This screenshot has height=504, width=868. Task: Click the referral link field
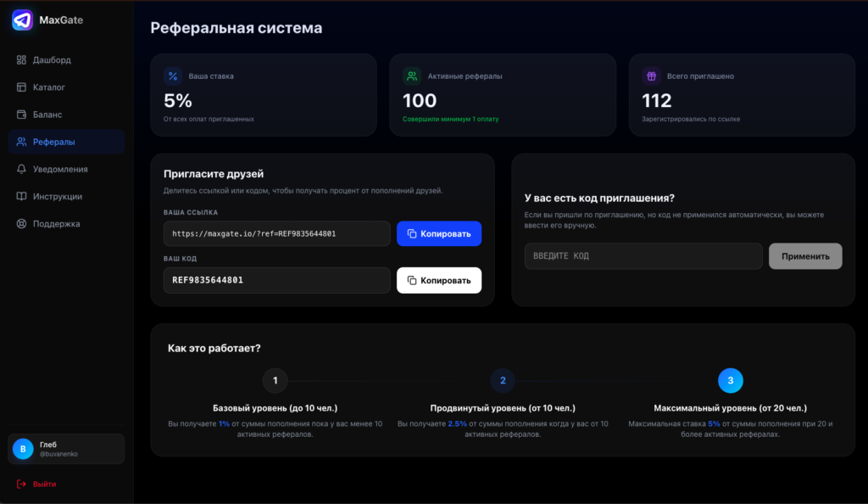pyautogui.click(x=276, y=233)
